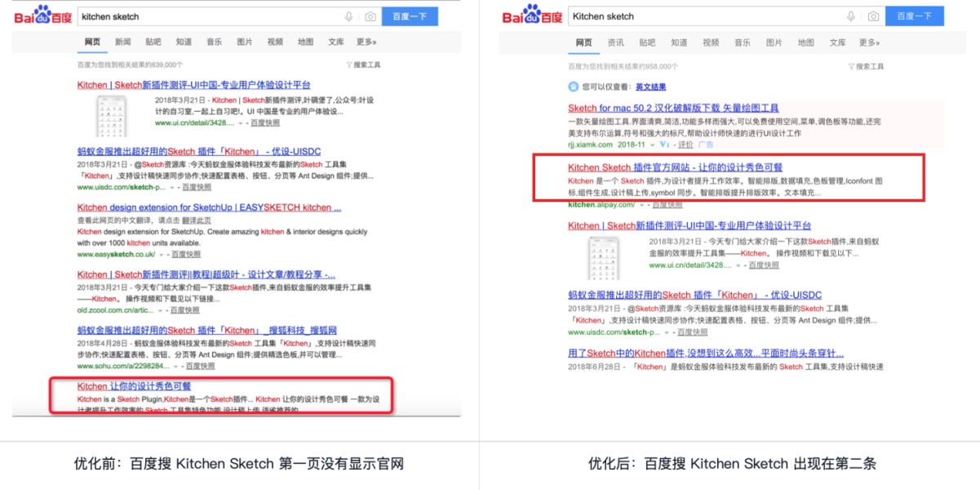Open the 知道 tab in right screenshot
The width and height of the screenshot is (980, 490).
tap(679, 42)
